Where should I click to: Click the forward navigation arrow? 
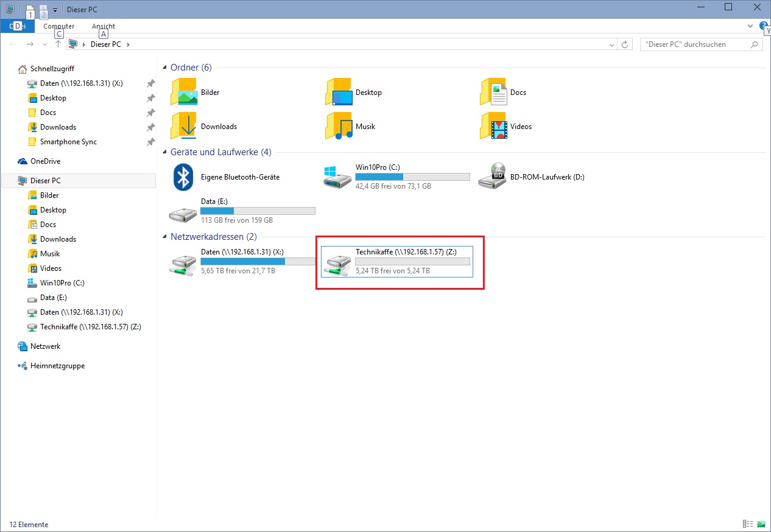tap(30, 44)
